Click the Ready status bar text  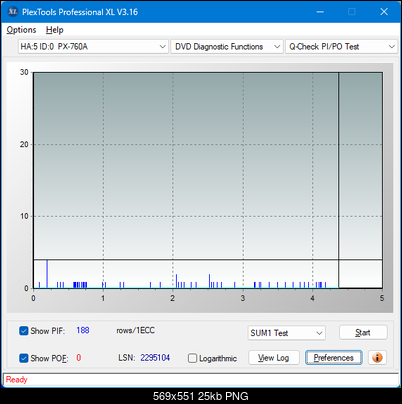16,379
